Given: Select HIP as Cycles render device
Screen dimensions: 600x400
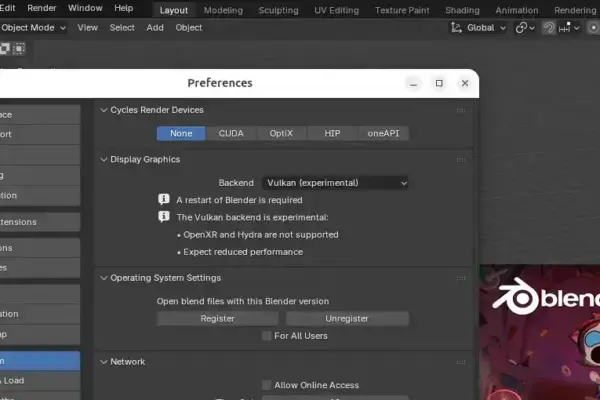Looking at the screenshot, I should coord(332,133).
